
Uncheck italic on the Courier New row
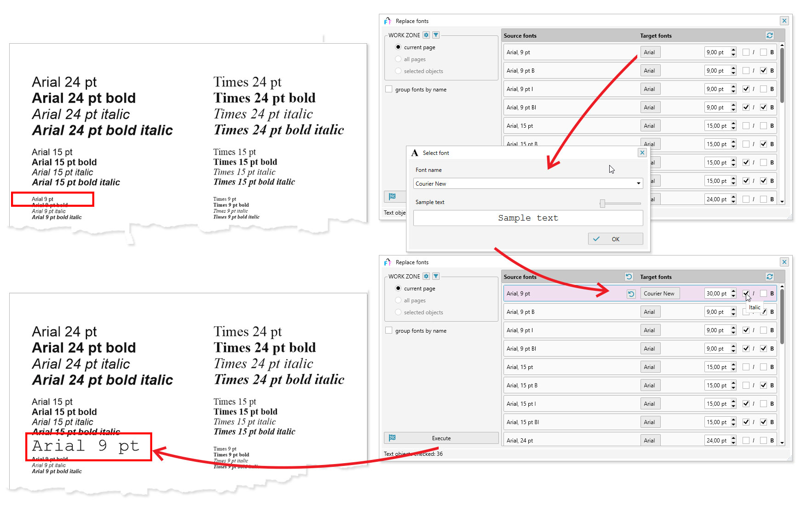click(746, 293)
